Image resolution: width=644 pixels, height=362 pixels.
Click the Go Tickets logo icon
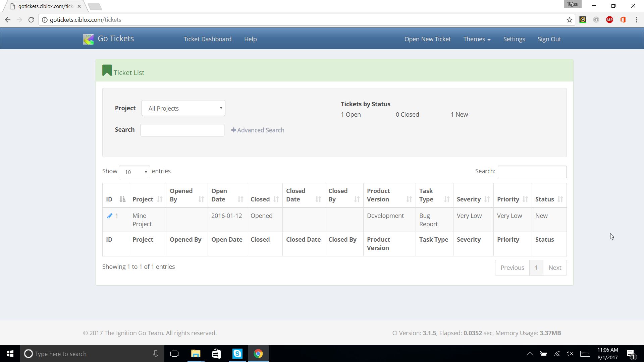(x=88, y=39)
